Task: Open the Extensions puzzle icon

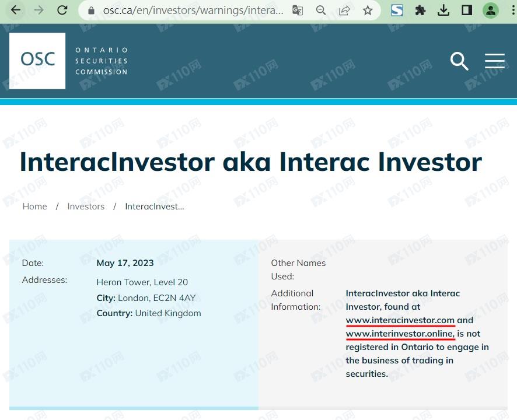Action: (420, 10)
